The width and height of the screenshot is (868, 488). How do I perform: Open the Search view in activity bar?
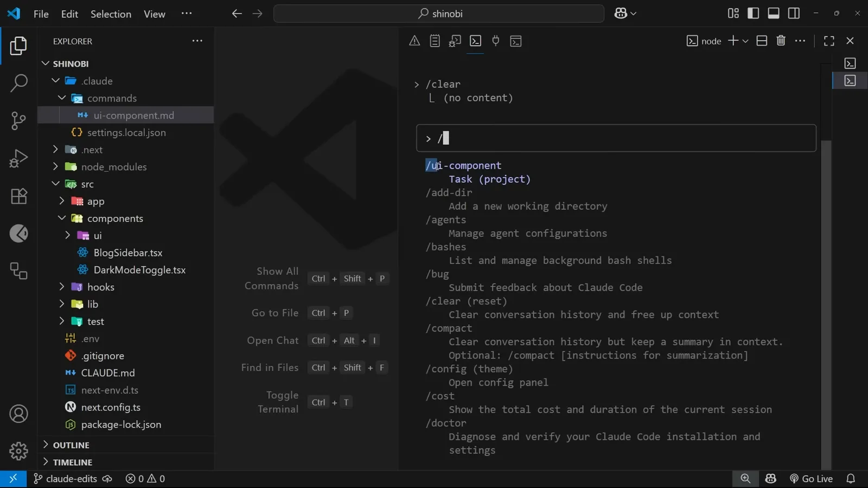18,83
